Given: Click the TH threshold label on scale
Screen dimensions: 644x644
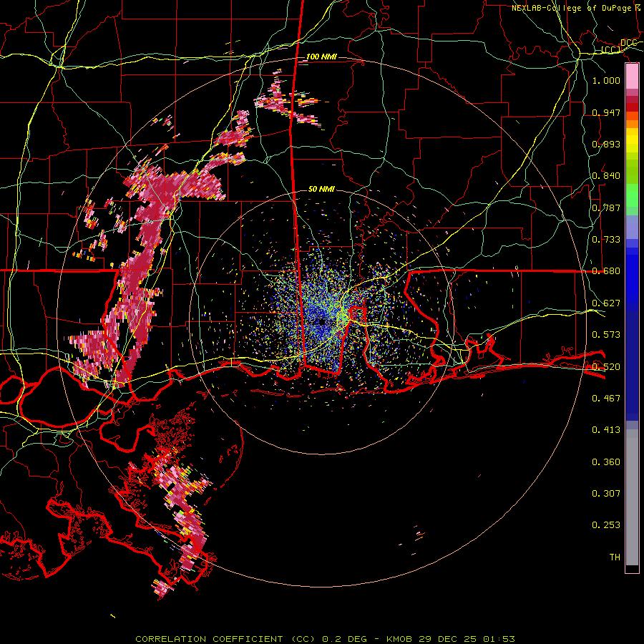Looking at the screenshot, I should coord(615,557).
